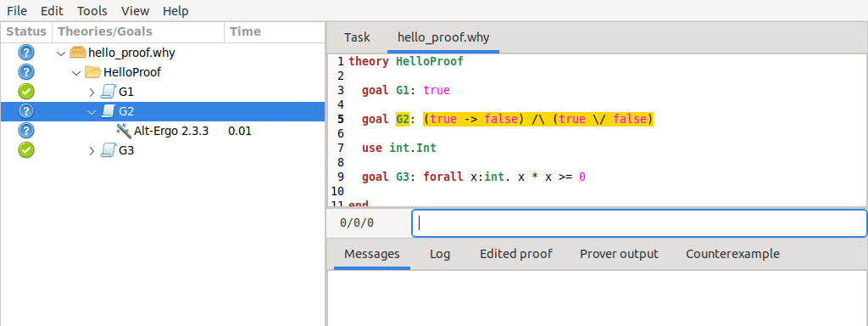Select goal G1 in the tree

[x=162, y=92]
